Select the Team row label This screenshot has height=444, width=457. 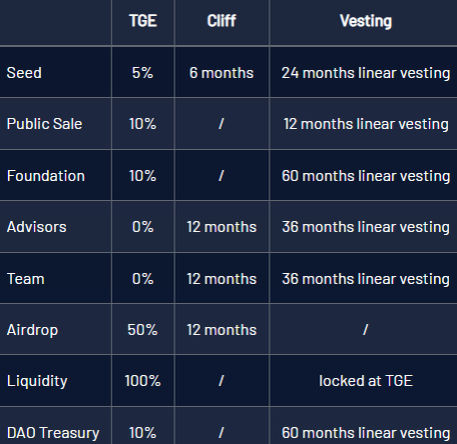tap(26, 279)
